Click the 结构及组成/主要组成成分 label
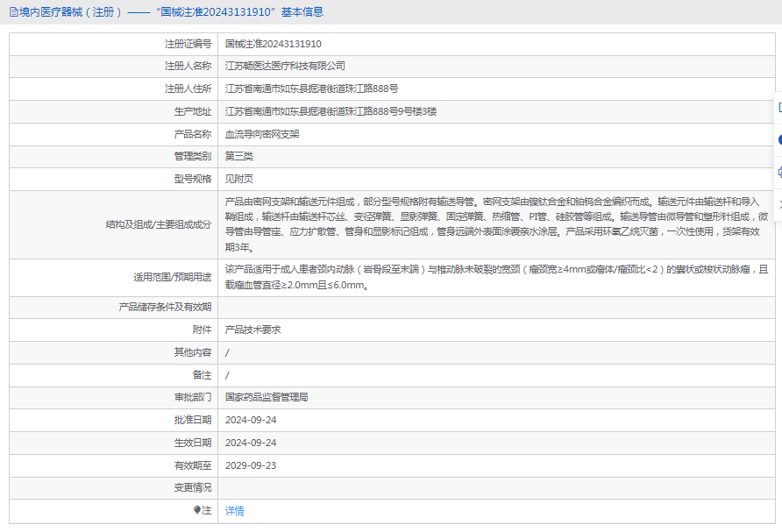This screenshot has width=782, height=532. (x=159, y=224)
